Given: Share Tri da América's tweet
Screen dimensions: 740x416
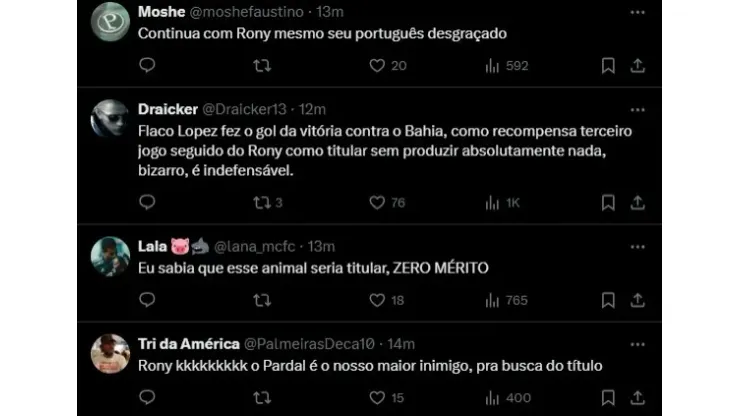Looking at the screenshot, I should [x=637, y=397].
